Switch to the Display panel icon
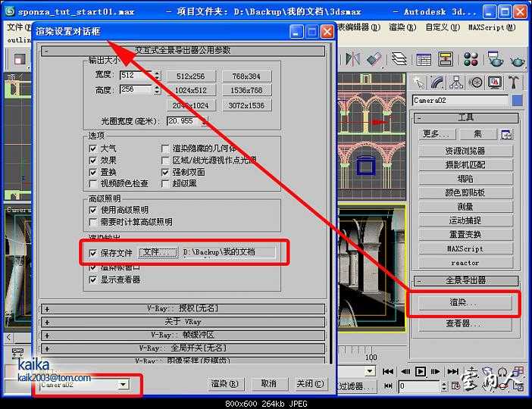This screenshot has width=532, height=409. [495, 83]
